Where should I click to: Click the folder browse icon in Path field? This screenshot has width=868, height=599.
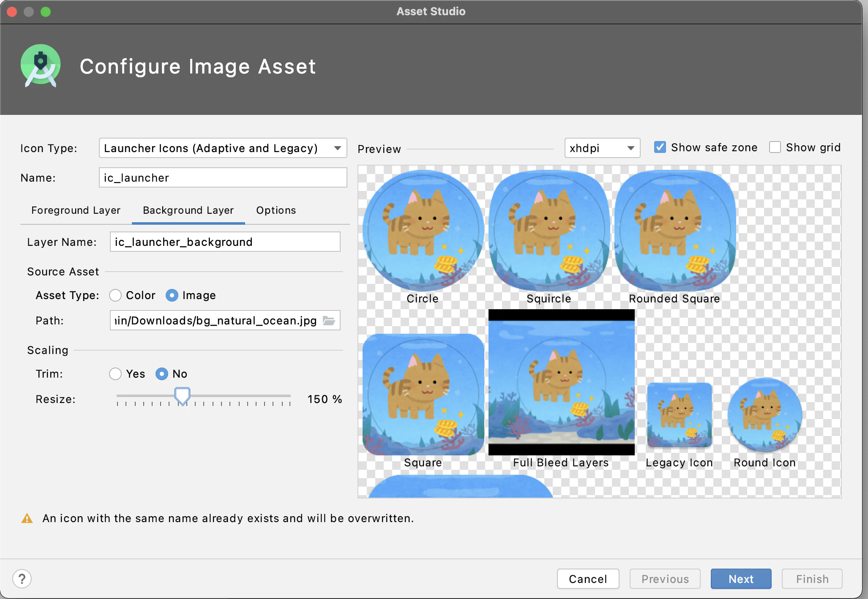coord(329,321)
